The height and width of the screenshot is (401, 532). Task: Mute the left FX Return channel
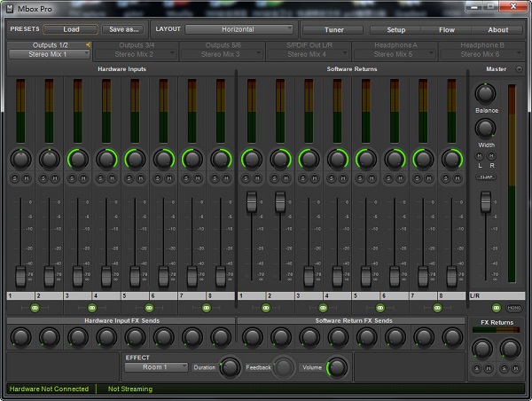[489, 368]
